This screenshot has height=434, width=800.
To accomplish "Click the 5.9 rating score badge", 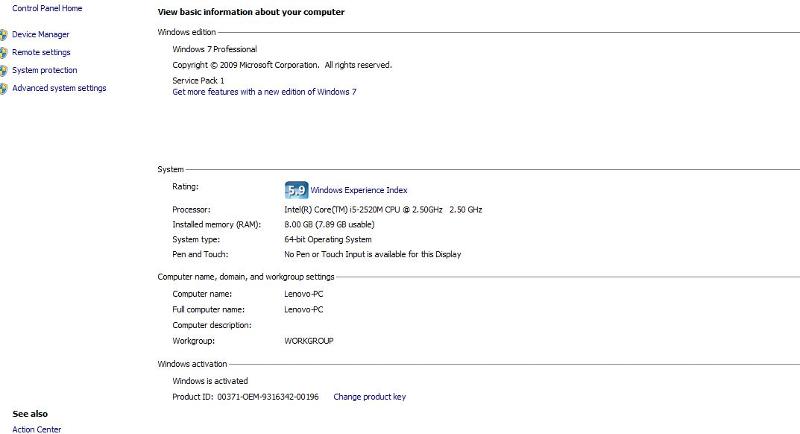I will [x=296, y=189].
